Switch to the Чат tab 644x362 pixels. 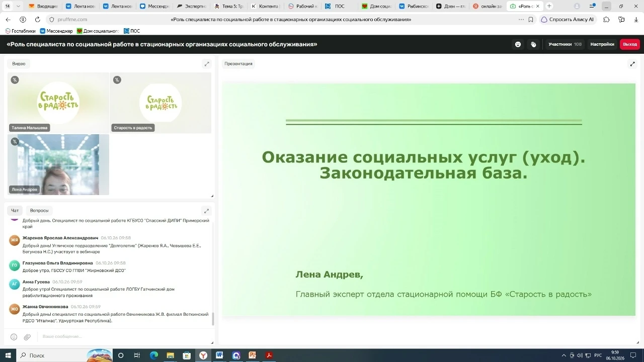click(x=15, y=211)
